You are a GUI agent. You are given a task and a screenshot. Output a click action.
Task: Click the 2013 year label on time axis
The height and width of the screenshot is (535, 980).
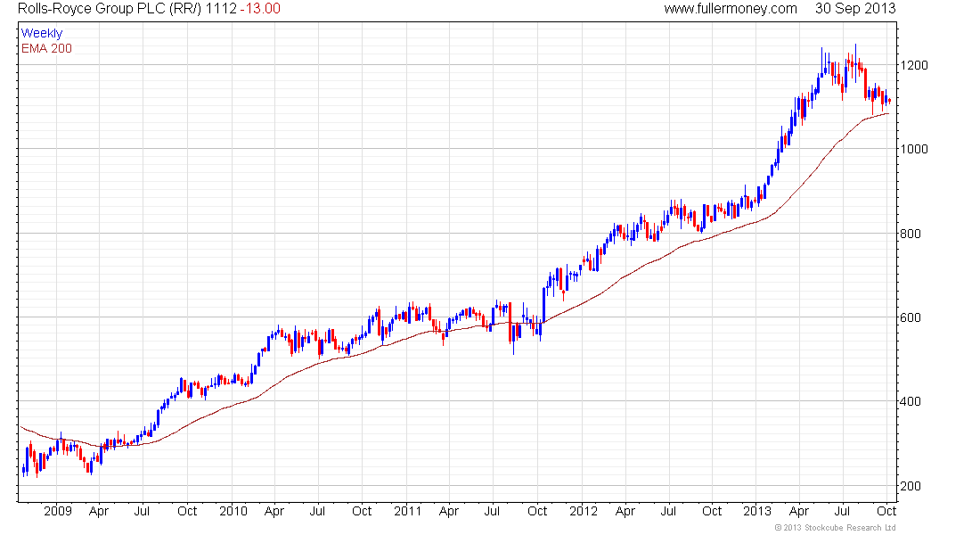(x=757, y=511)
